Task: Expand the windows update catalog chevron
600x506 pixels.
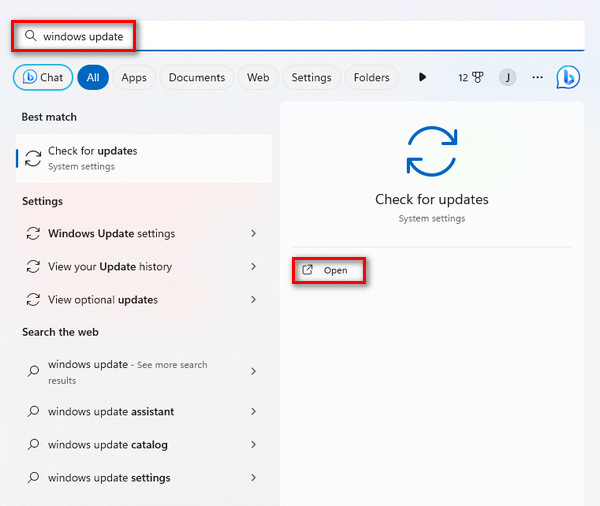Action: pos(253,445)
